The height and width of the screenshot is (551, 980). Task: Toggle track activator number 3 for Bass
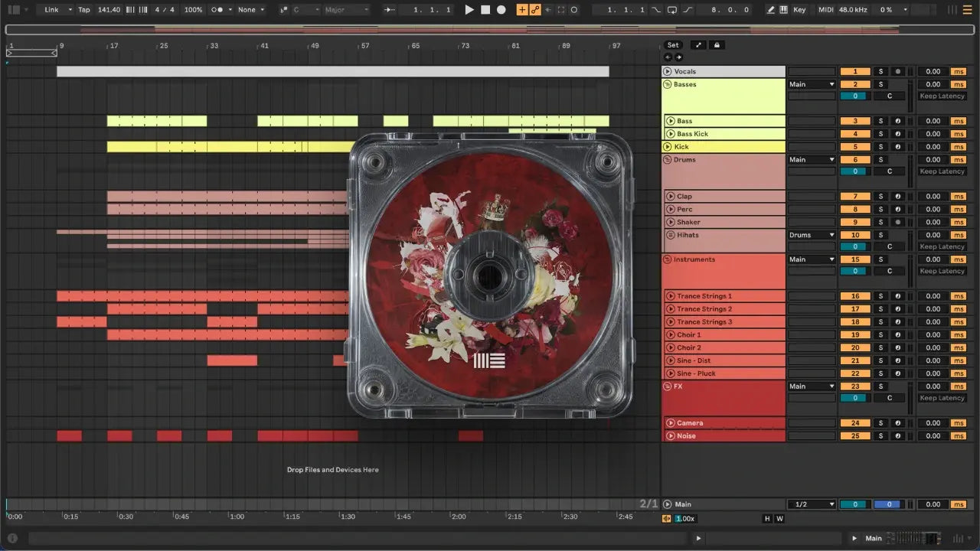[x=855, y=121]
